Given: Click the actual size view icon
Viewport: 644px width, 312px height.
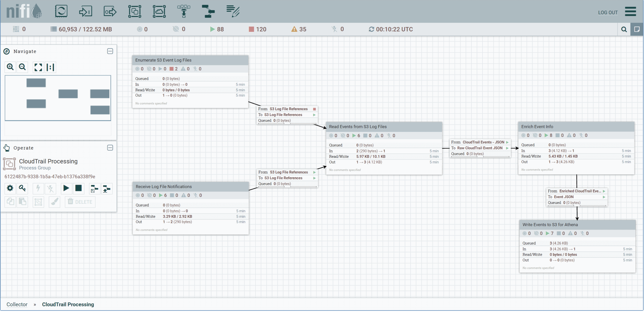Looking at the screenshot, I should click(x=50, y=67).
